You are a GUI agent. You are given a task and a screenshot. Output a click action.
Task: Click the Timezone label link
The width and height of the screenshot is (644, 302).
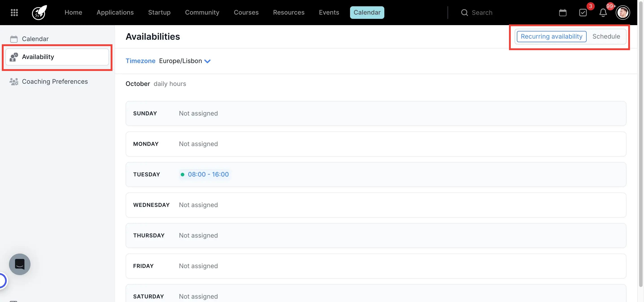140,61
